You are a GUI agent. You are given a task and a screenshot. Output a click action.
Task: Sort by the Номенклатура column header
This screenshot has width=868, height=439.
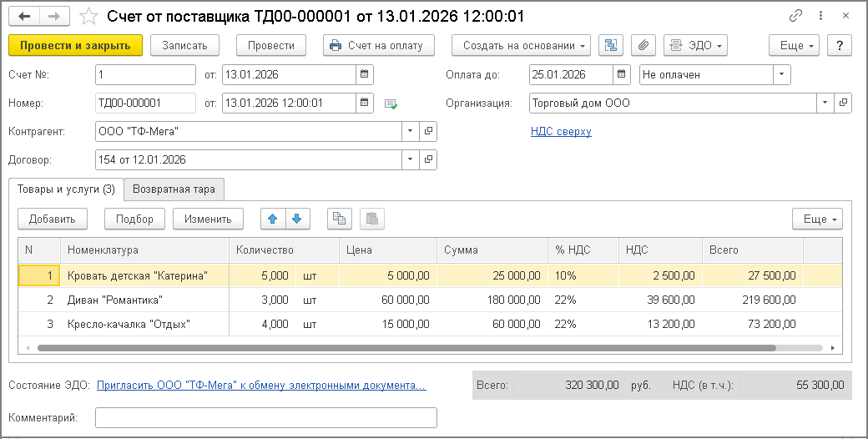(x=144, y=250)
